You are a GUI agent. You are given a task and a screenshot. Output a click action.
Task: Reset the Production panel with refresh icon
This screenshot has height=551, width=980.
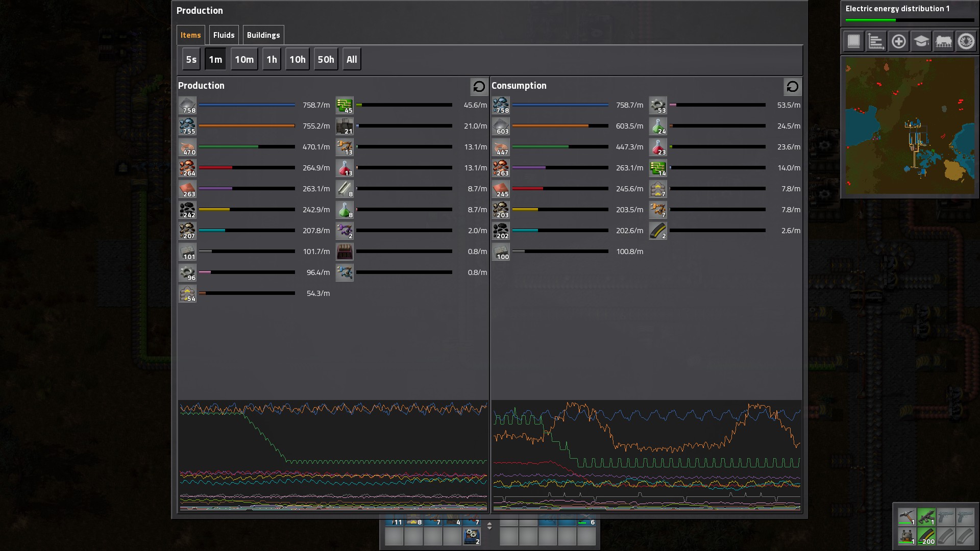click(x=479, y=87)
